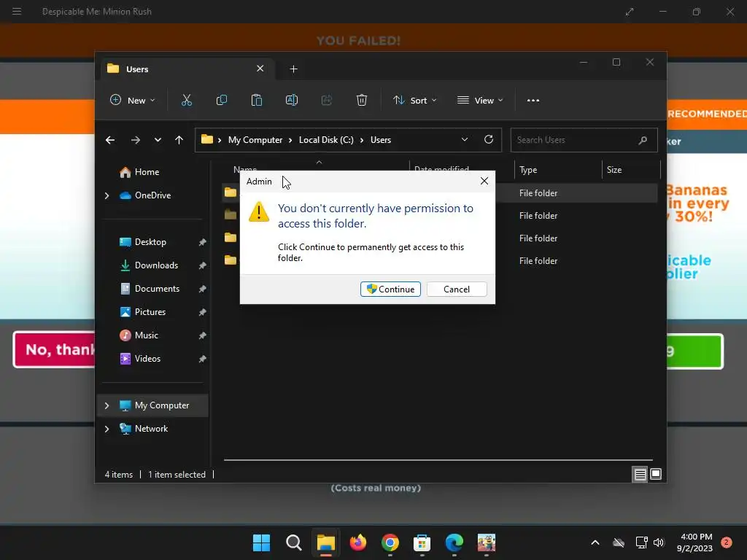Click the Search Users input field

(x=584, y=140)
